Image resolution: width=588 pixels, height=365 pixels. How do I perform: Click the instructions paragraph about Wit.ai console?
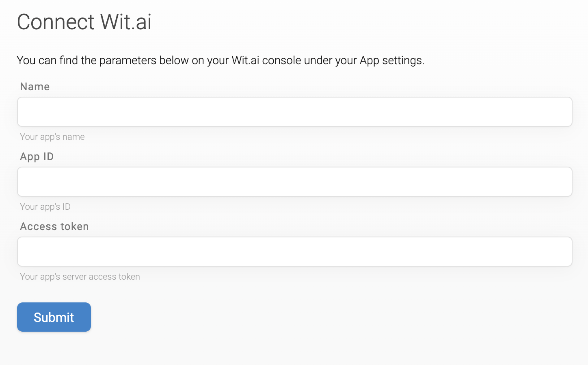(x=220, y=61)
